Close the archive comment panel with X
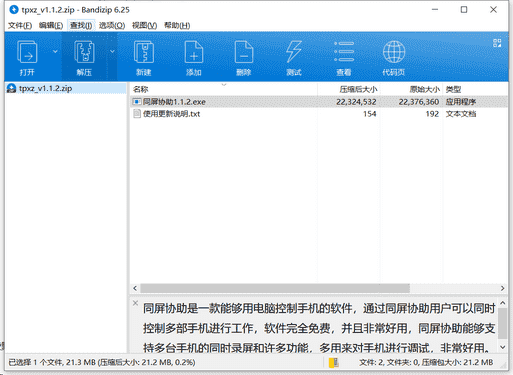 tap(135, 303)
